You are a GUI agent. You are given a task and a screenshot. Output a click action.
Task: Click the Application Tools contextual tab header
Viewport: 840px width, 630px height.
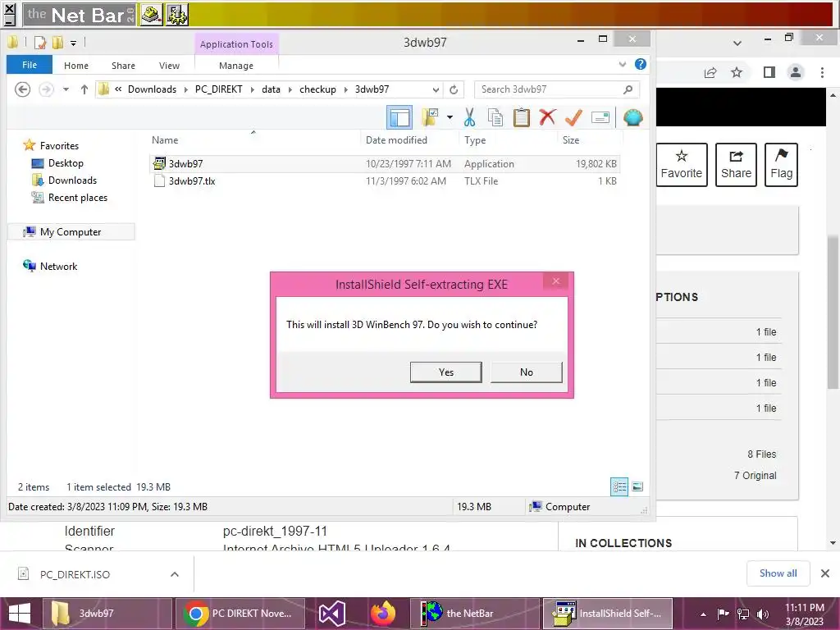click(x=236, y=44)
